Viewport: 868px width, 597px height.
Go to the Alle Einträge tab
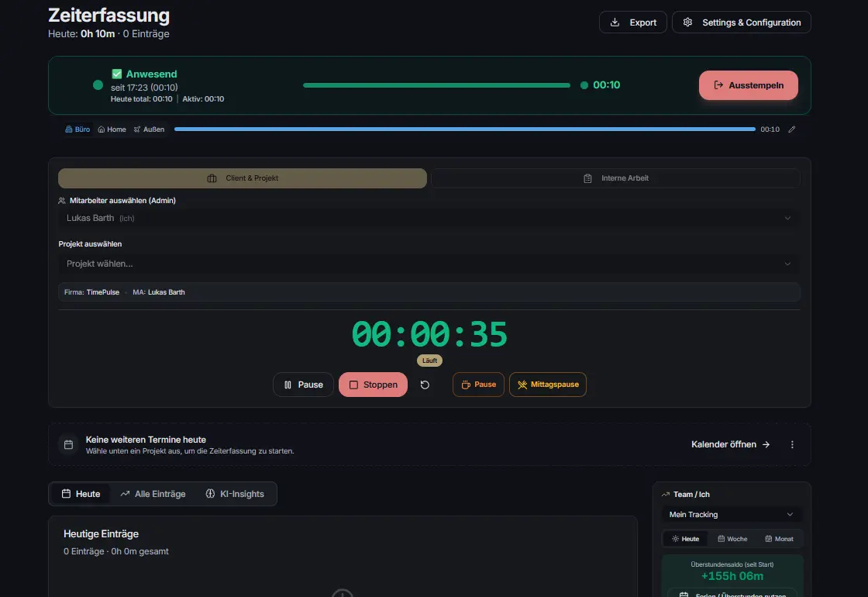153,494
